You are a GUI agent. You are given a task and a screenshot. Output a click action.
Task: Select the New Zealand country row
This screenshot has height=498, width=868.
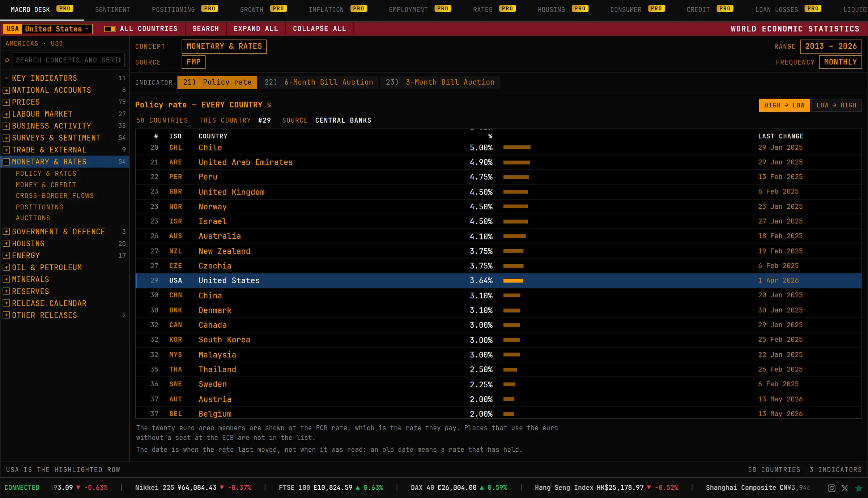click(498, 251)
